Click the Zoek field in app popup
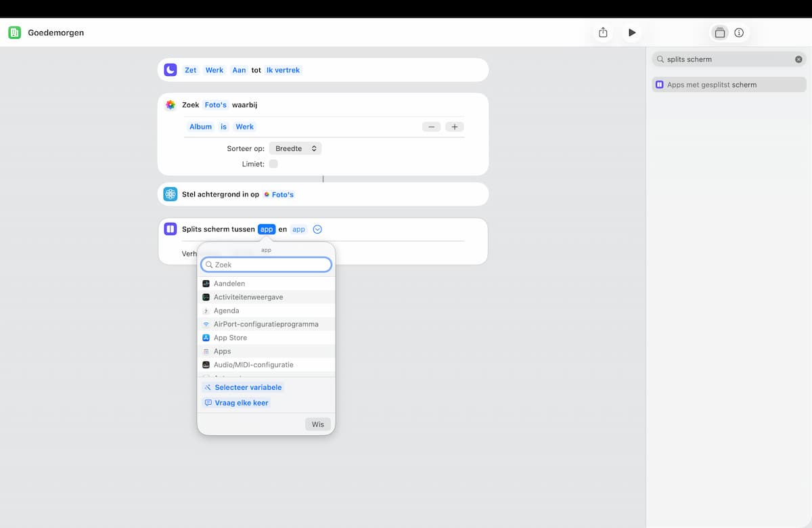This screenshot has height=528, width=812. [267, 265]
